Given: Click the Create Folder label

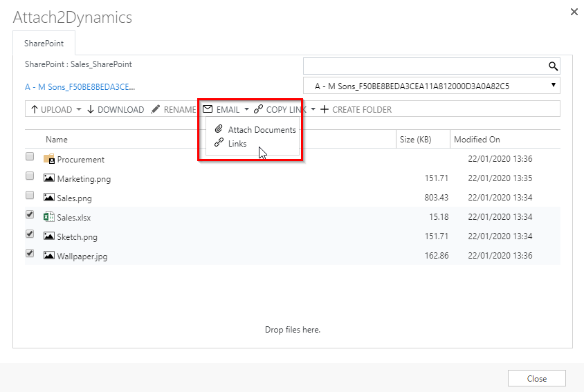Looking at the screenshot, I should pos(362,110).
